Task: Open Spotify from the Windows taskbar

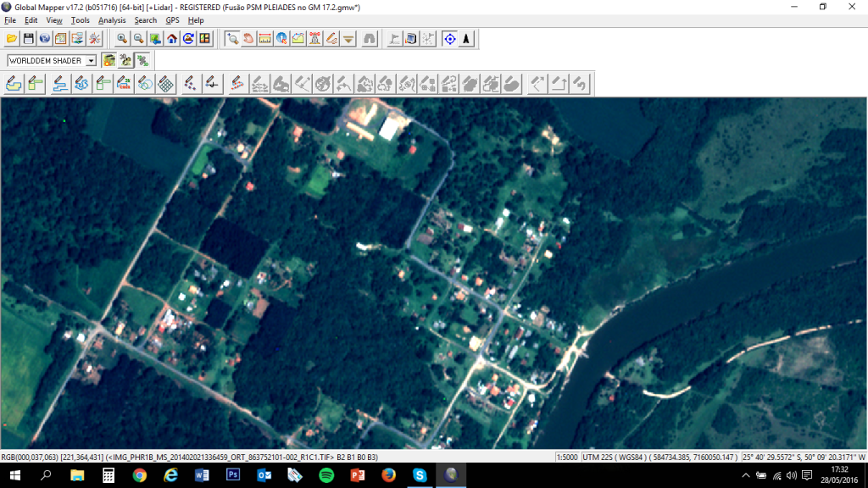Action: click(x=326, y=475)
